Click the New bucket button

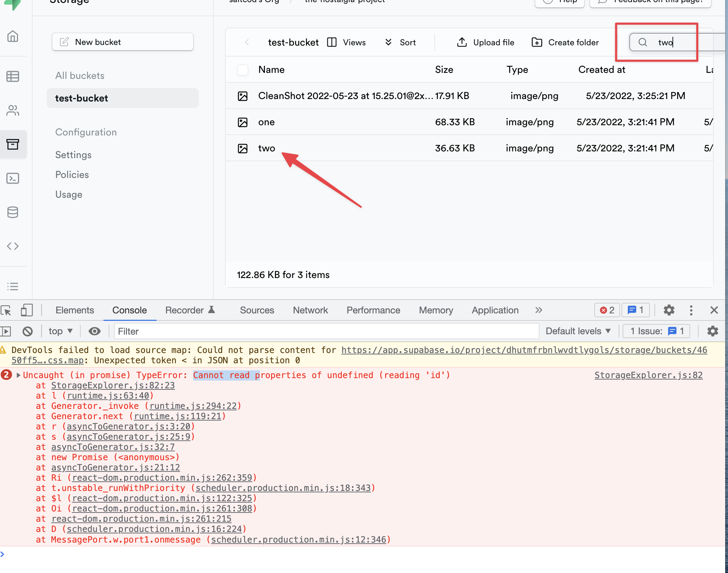(x=122, y=42)
